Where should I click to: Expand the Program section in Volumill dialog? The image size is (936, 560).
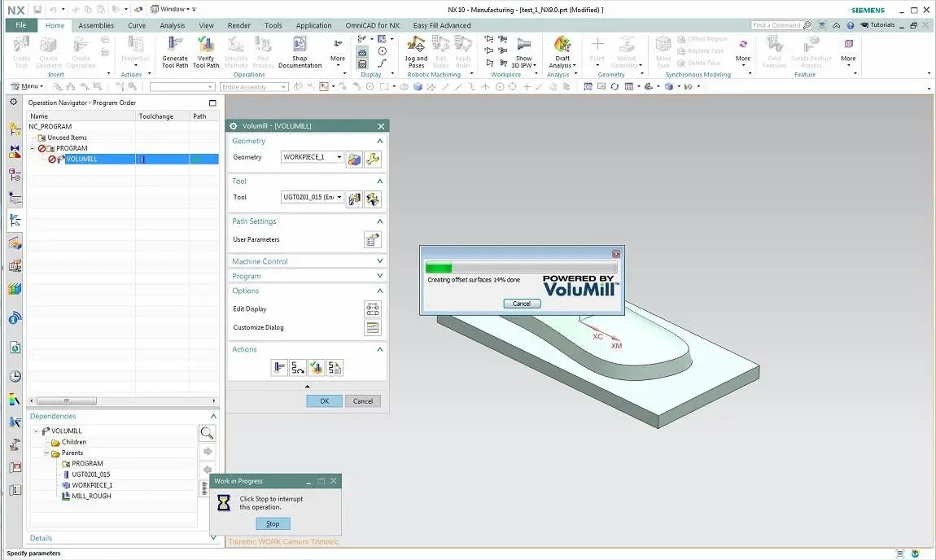coord(379,276)
